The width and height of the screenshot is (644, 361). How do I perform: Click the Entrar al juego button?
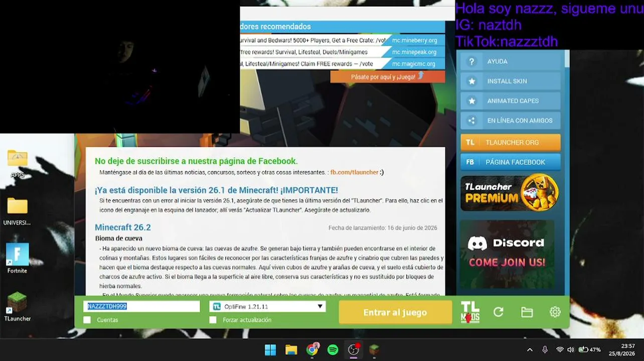point(395,312)
